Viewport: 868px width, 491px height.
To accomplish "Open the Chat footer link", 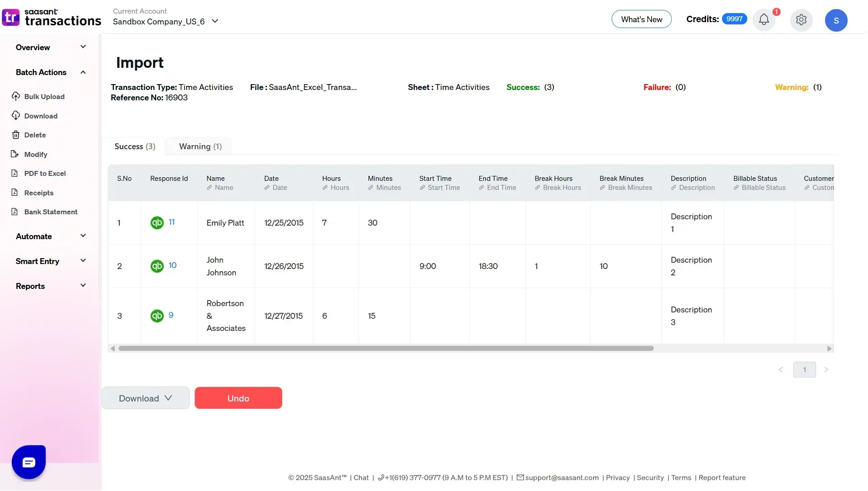I will (x=361, y=478).
